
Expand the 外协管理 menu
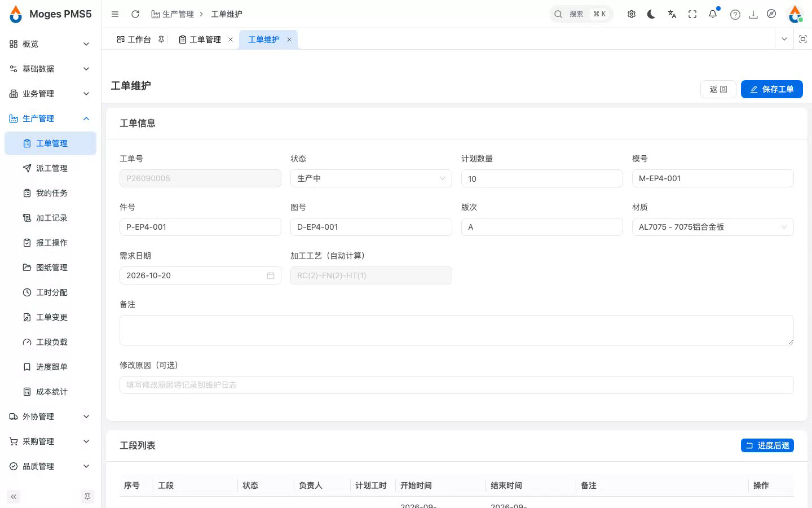point(50,417)
